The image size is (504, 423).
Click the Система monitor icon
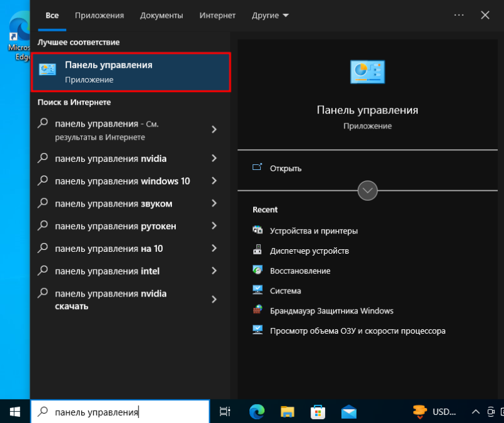[x=258, y=290]
